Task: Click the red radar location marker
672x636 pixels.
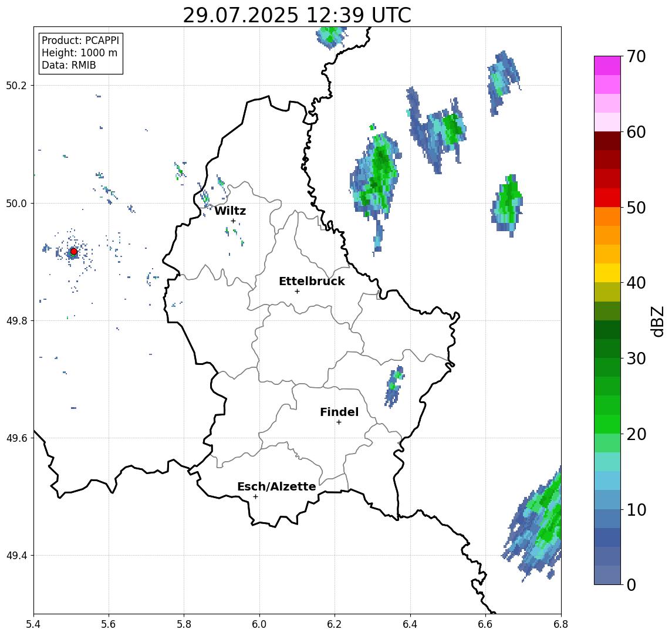Action: click(x=74, y=252)
